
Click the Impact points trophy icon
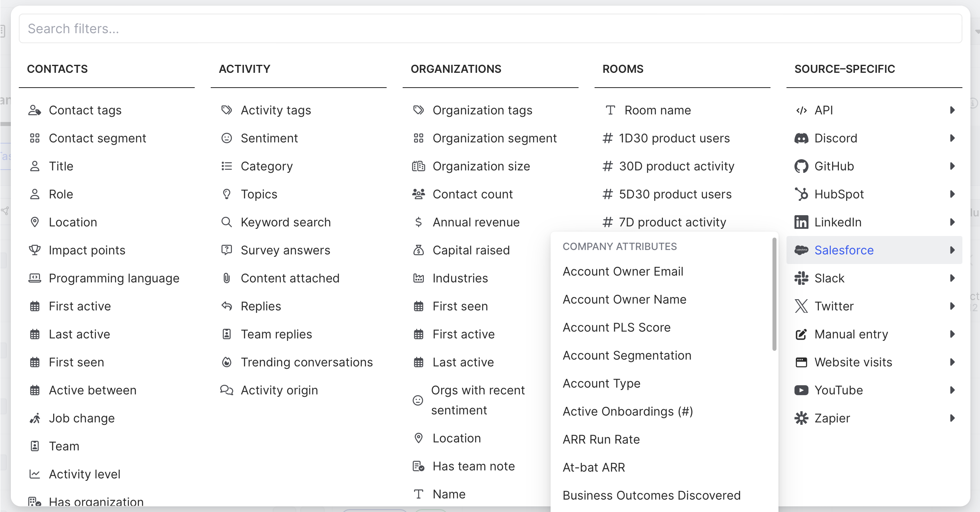click(35, 250)
